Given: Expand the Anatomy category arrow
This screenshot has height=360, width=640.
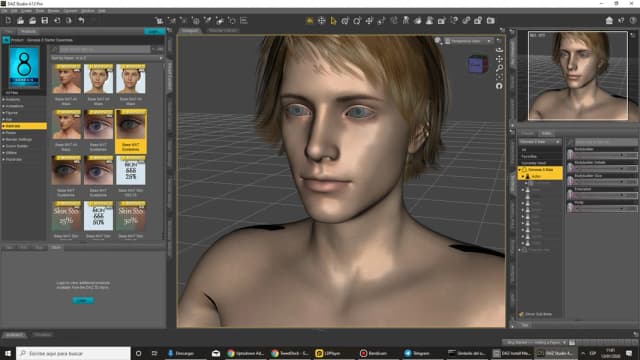Looking at the screenshot, I should (x=4, y=99).
